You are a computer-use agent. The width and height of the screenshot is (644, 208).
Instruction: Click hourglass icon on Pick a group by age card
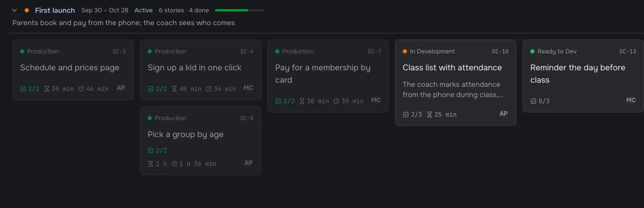pos(151,164)
